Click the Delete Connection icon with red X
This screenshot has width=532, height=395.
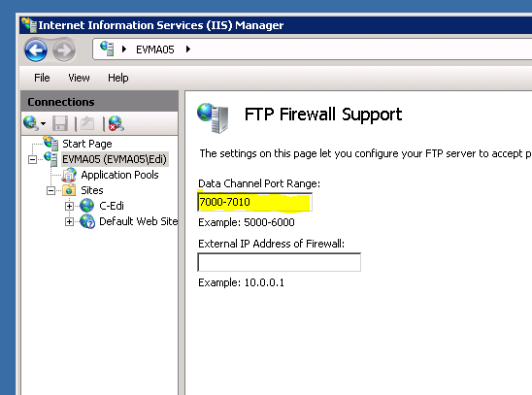116,123
